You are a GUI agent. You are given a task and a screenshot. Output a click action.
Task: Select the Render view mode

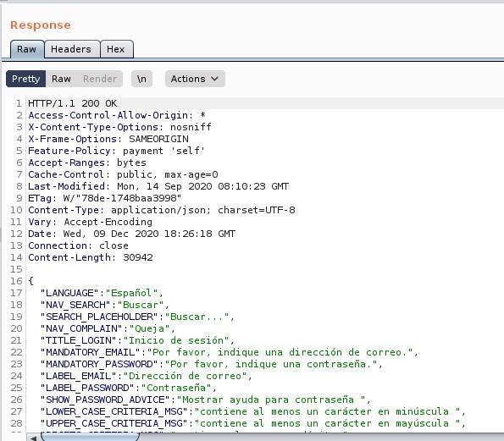point(100,79)
